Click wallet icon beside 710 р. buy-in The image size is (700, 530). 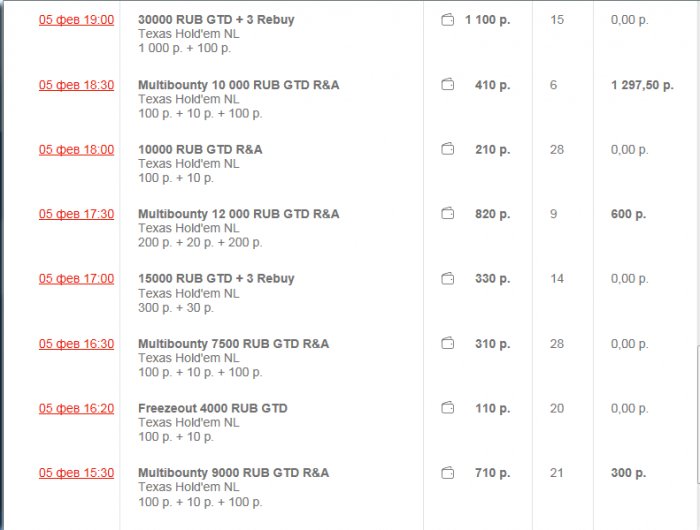click(448, 473)
